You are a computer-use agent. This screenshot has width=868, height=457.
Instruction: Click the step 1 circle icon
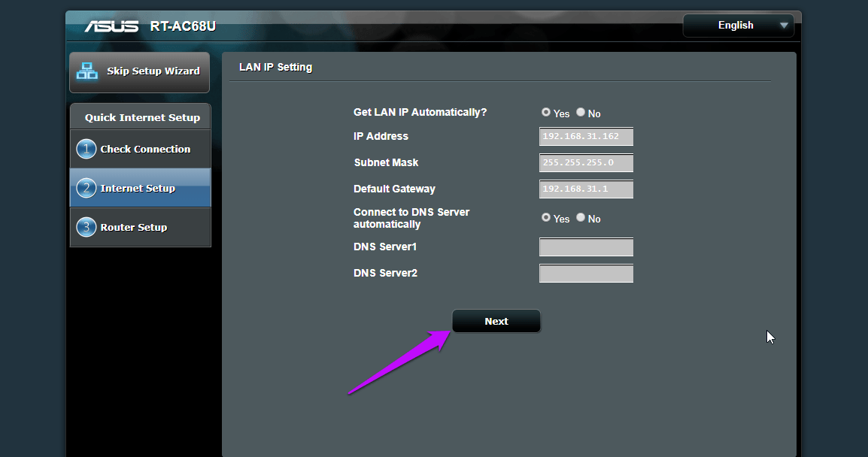(x=86, y=149)
